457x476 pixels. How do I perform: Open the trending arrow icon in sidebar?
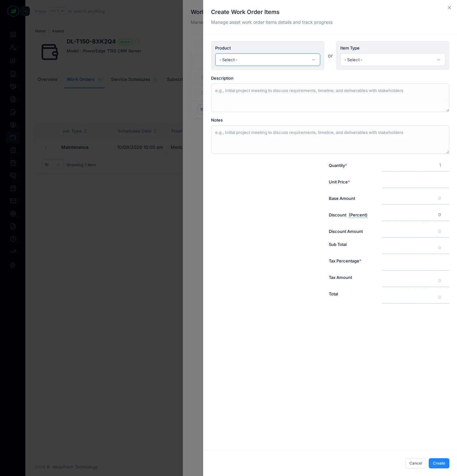pos(13,252)
